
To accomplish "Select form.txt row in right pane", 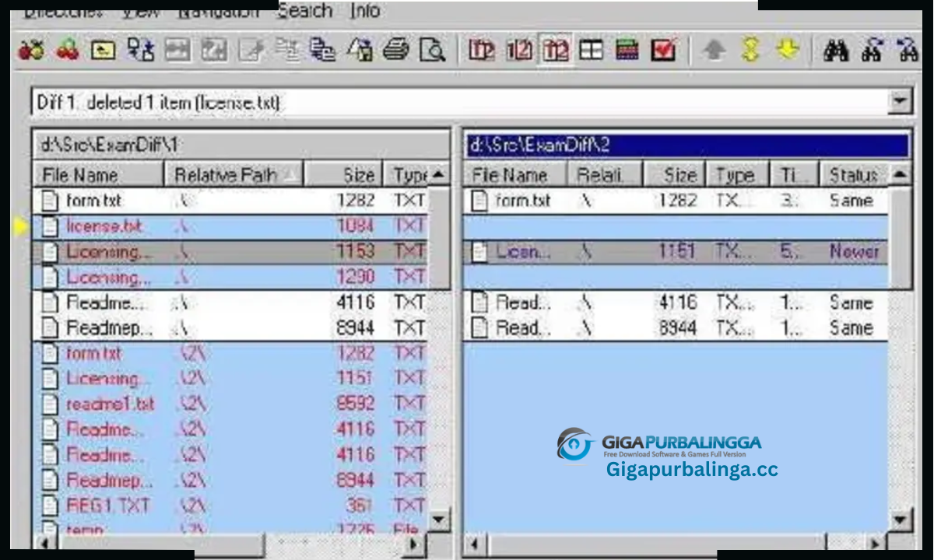I will pos(676,201).
